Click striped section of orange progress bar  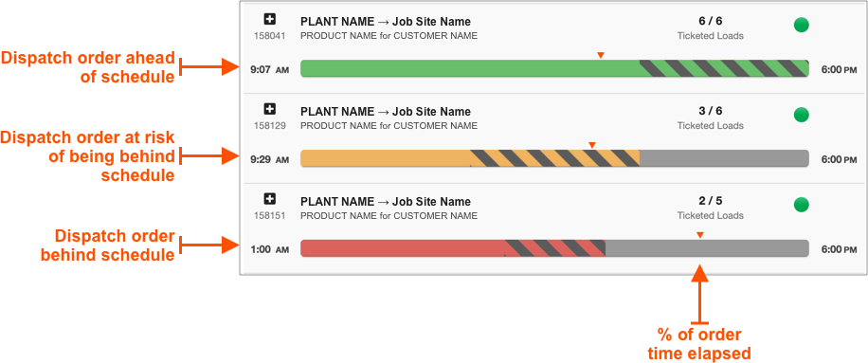[x=554, y=158]
